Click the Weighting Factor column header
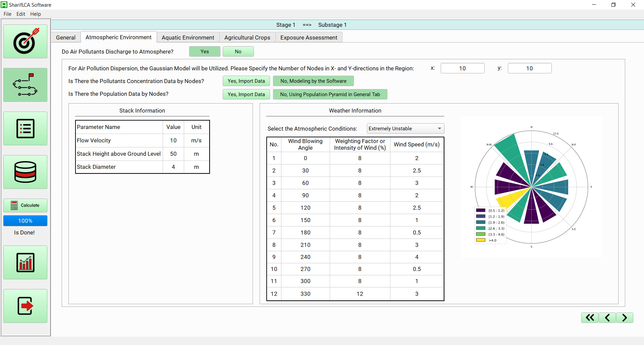Screen dimensions: 644x345 [360, 144]
